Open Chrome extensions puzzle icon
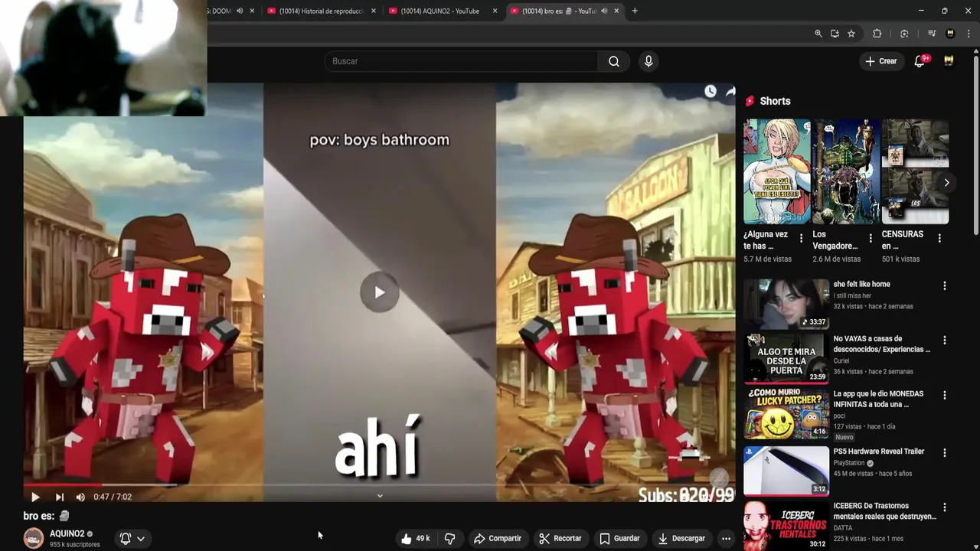 tap(877, 34)
